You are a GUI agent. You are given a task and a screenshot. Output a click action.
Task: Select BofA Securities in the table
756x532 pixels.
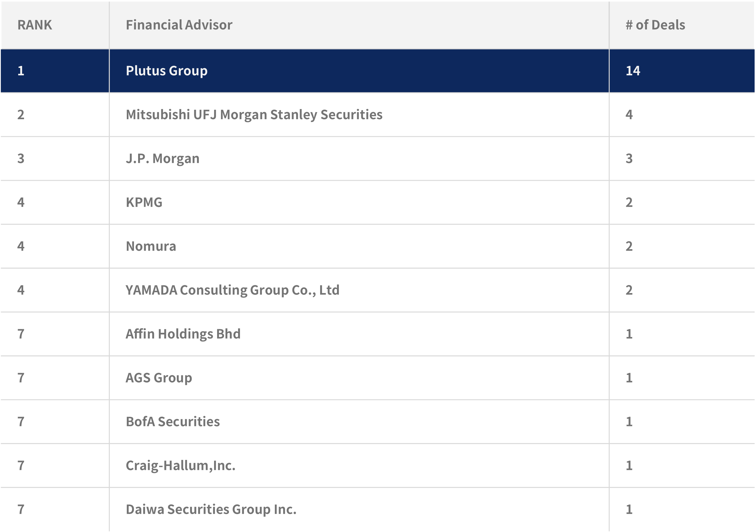pos(173,421)
